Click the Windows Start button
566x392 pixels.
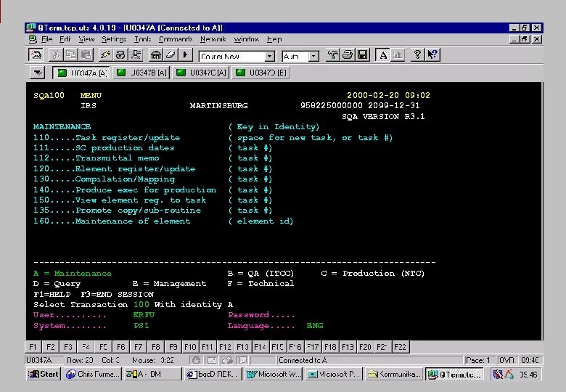click(x=44, y=375)
